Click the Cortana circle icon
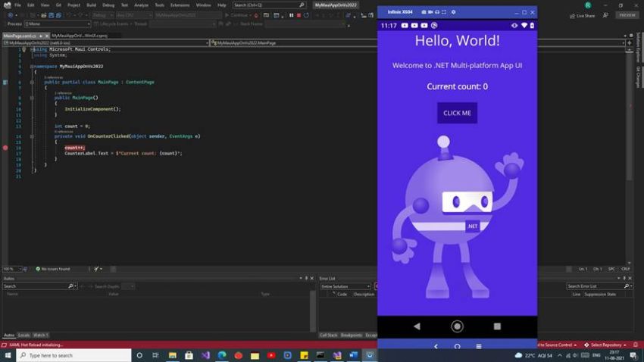 [139, 355]
